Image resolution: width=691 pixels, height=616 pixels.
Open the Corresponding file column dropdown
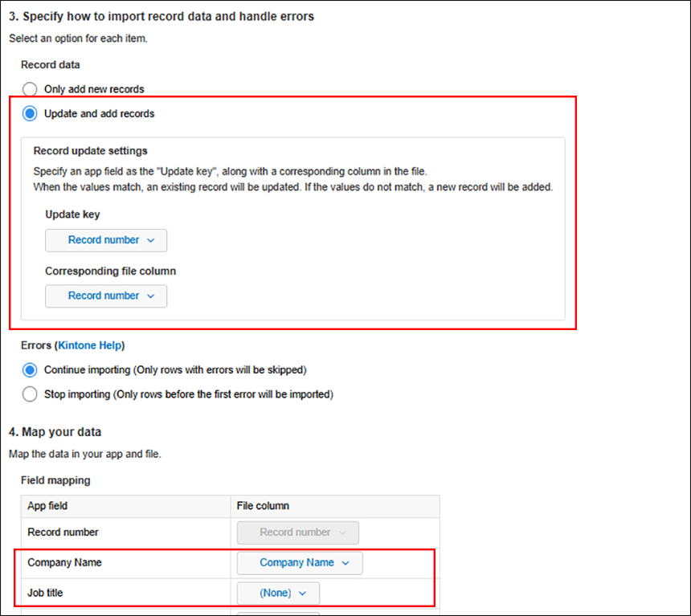[105, 296]
